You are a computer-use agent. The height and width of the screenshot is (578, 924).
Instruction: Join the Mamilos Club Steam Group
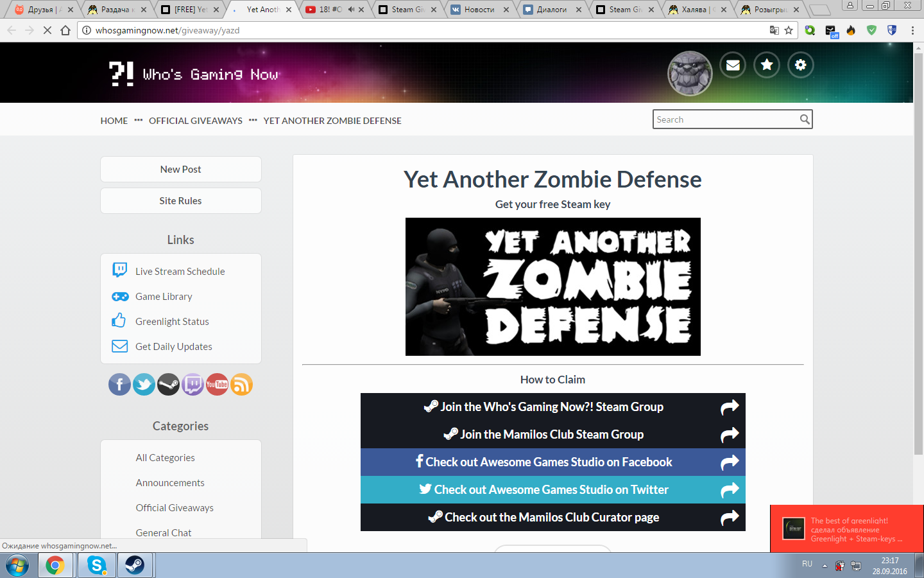[553, 435]
